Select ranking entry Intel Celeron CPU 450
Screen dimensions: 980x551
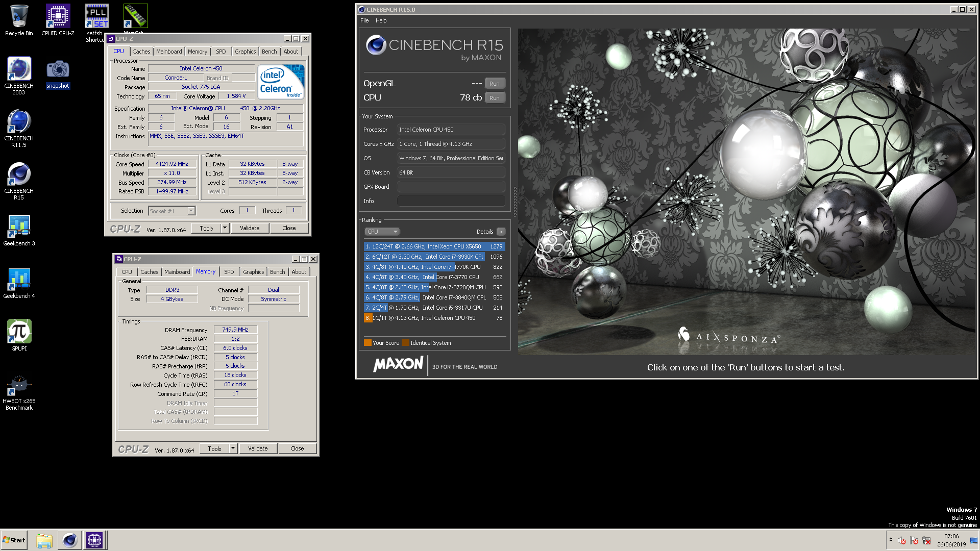pyautogui.click(x=434, y=318)
